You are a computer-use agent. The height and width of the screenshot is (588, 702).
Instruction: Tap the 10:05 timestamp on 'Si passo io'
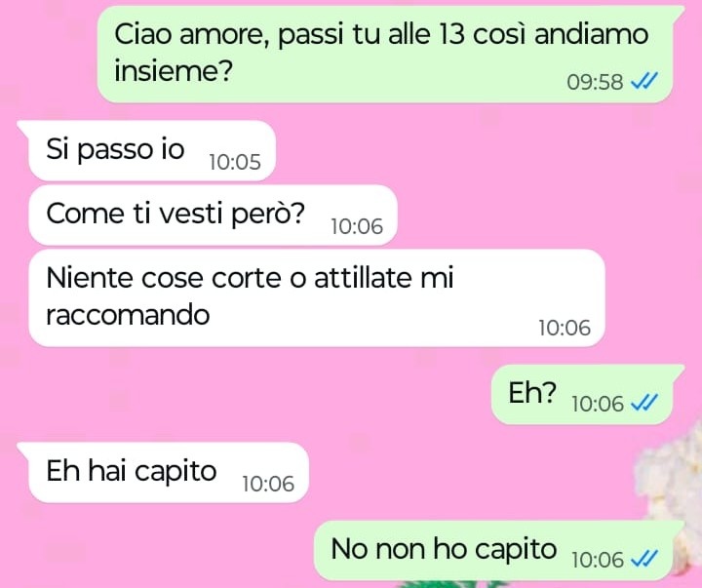pos(235,162)
